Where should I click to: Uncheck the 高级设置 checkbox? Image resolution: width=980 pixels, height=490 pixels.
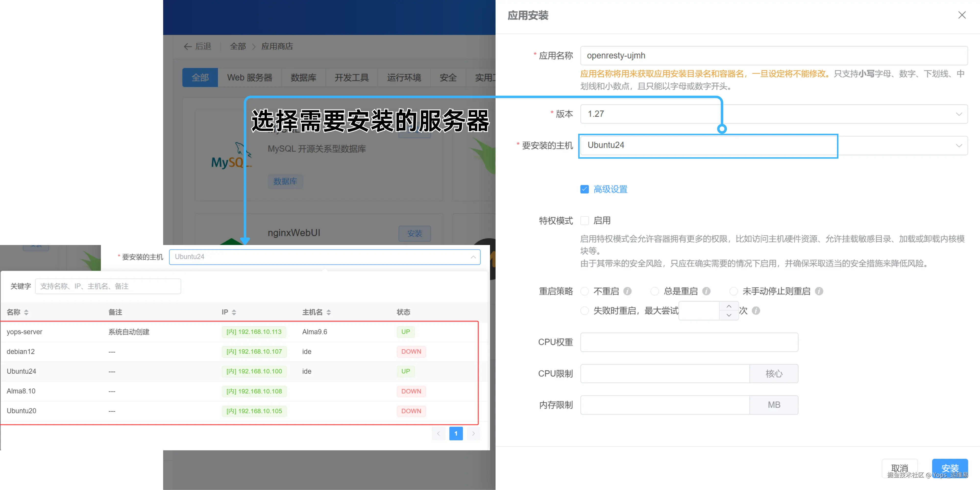tap(584, 189)
